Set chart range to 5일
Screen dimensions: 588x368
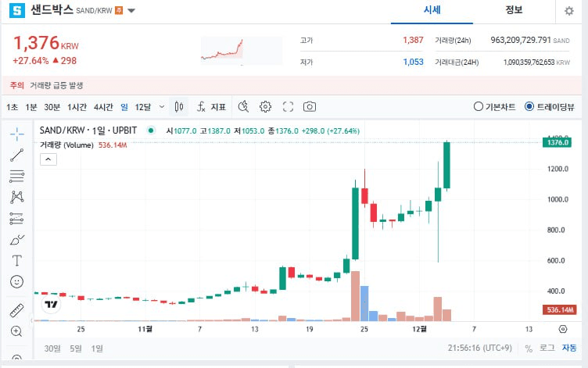(x=75, y=348)
